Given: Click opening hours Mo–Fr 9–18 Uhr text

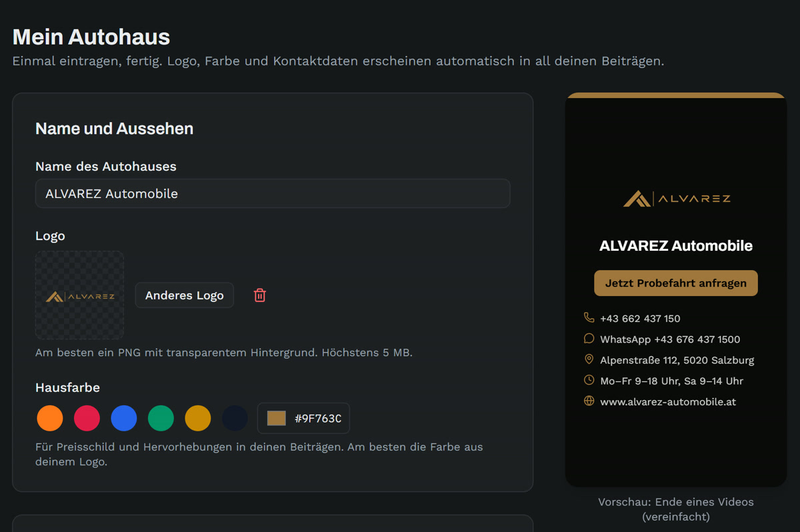Looking at the screenshot, I should pyautogui.click(x=671, y=381).
